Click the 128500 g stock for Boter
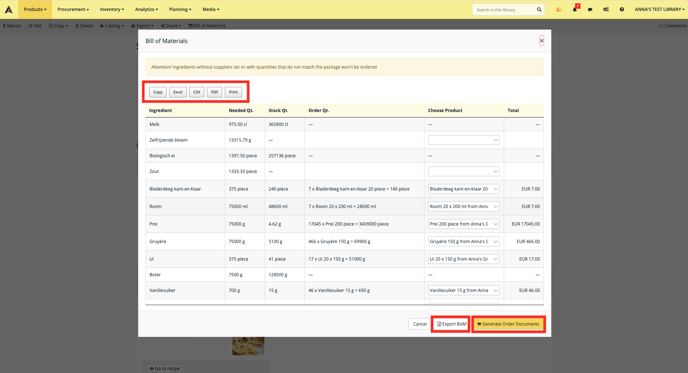 coord(278,275)
